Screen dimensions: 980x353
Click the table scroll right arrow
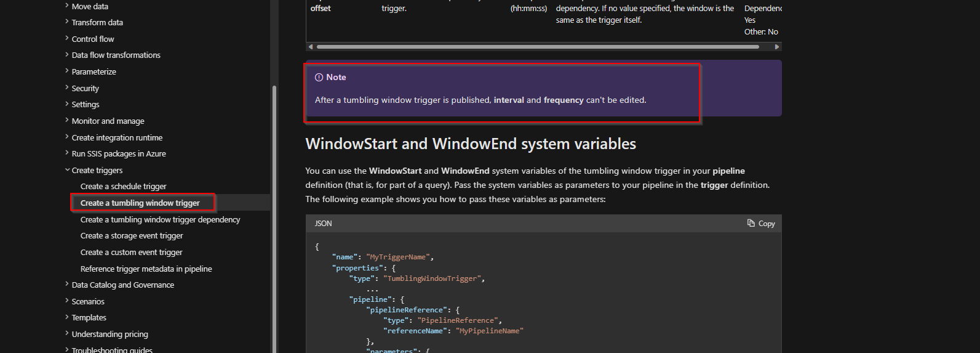point(777,47)
